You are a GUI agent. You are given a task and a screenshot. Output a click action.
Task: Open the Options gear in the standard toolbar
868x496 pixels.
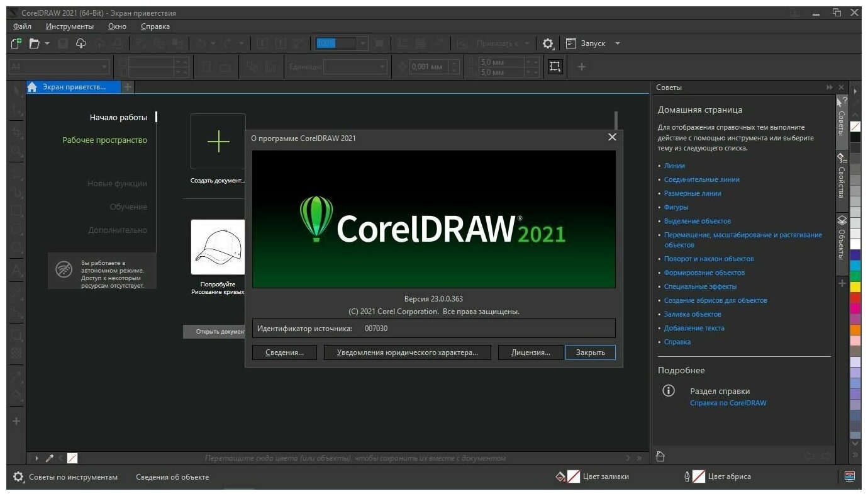tap(548, 43)
